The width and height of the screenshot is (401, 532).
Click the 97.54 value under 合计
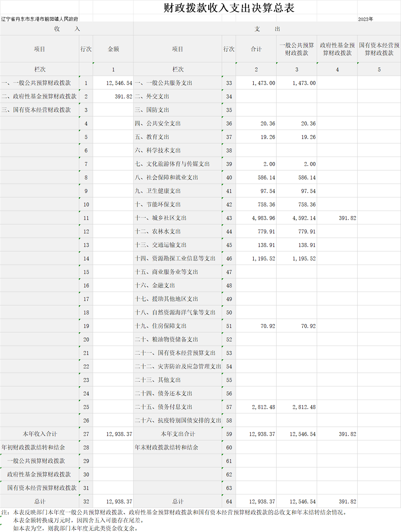click(x=268, y=191)
